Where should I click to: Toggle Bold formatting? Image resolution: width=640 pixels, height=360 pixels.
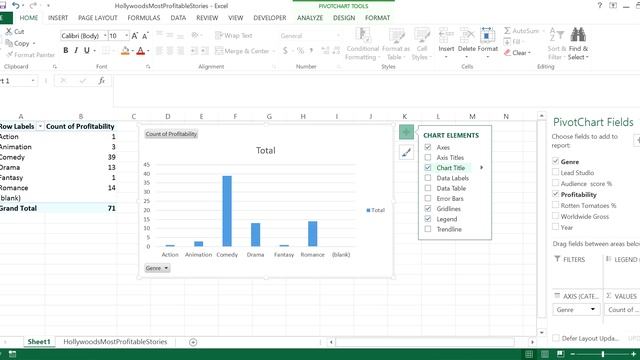click(66, 51)
